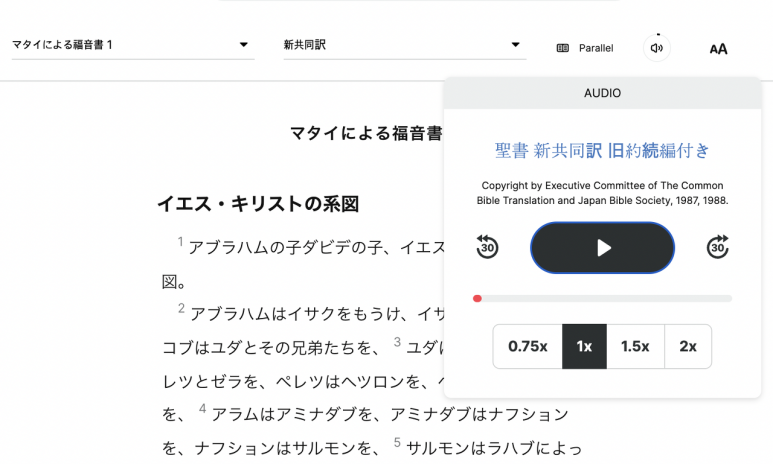Set playback speed to 1x
The height and width of the screenshot is (464, 773).
584,346
